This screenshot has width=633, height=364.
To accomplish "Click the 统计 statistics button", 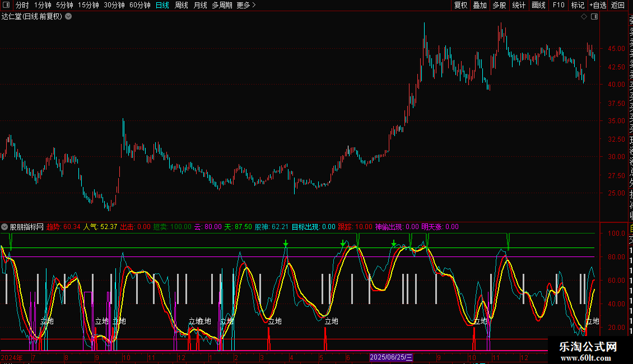I will (x=519, y=5).
